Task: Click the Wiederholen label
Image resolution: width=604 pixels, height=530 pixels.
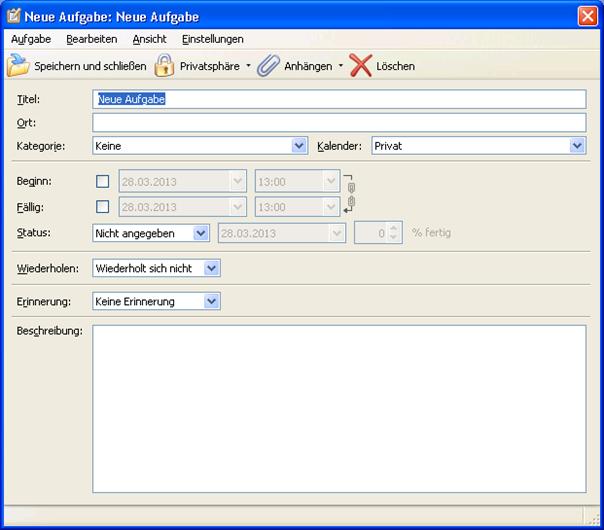Action: tap(48, 268)
